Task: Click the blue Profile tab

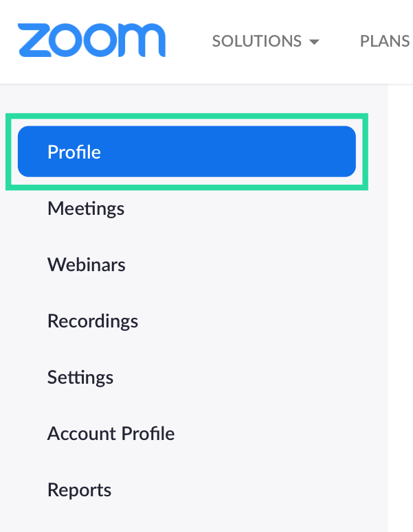Action: tap(186, 152)
